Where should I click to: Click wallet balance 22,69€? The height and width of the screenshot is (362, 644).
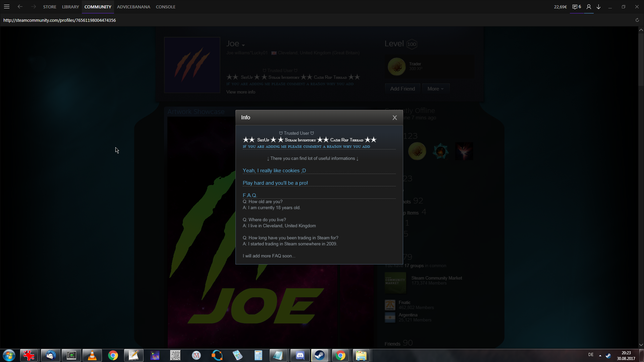point(560,7)
